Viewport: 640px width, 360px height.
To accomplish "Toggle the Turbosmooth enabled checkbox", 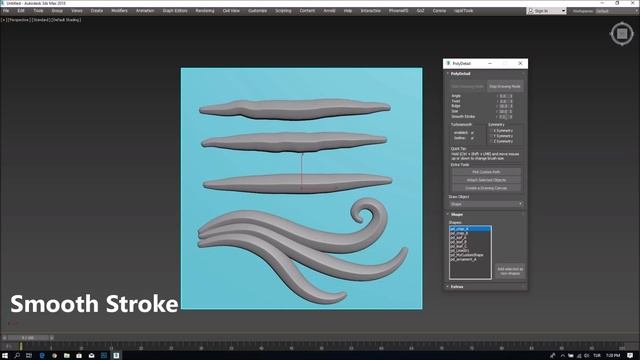I will (472, 133).
